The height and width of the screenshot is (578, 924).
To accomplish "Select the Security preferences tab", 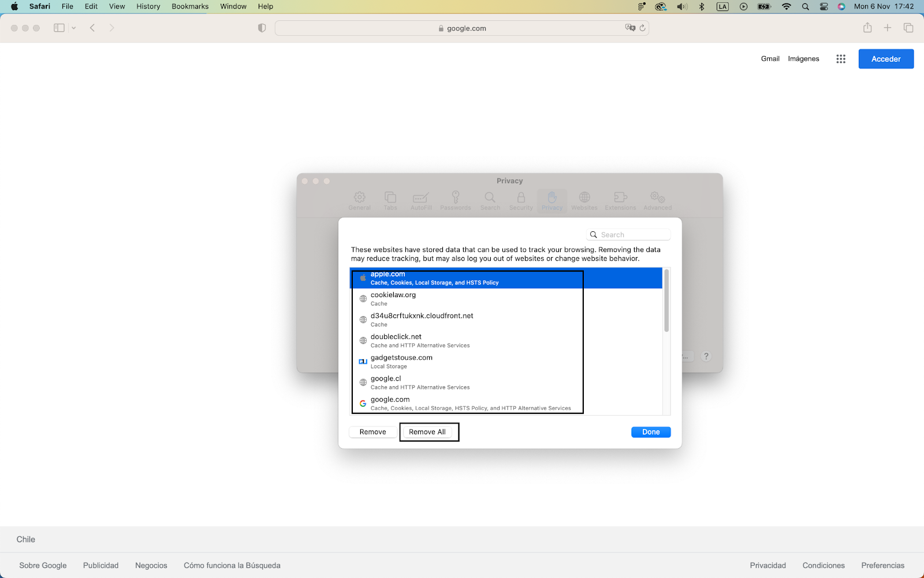I will tap(521, 201).
